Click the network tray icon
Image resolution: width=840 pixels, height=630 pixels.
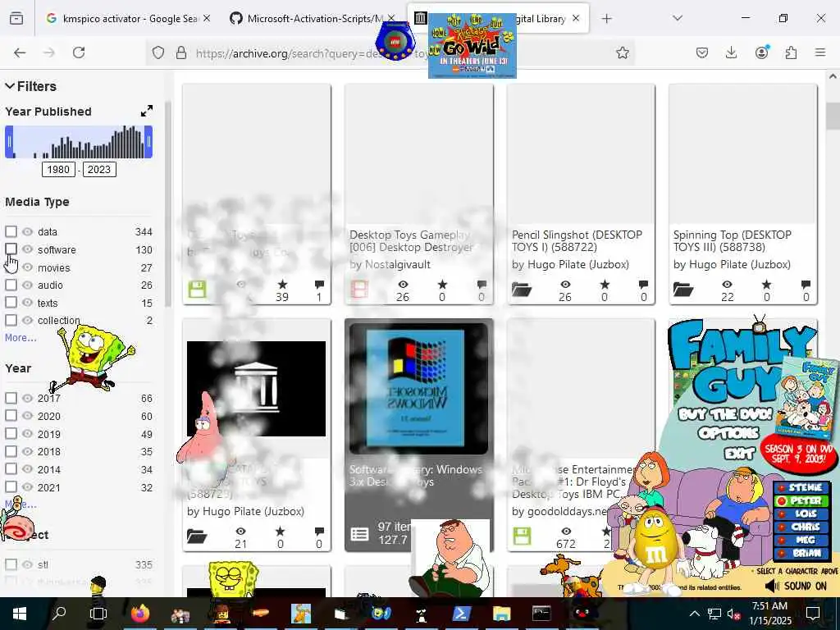pos(714,614)
